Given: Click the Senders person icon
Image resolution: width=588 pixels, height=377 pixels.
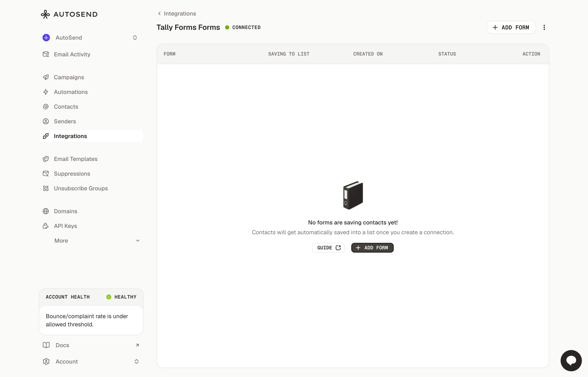Looking at the screenshot, I should tap(46, 121).
